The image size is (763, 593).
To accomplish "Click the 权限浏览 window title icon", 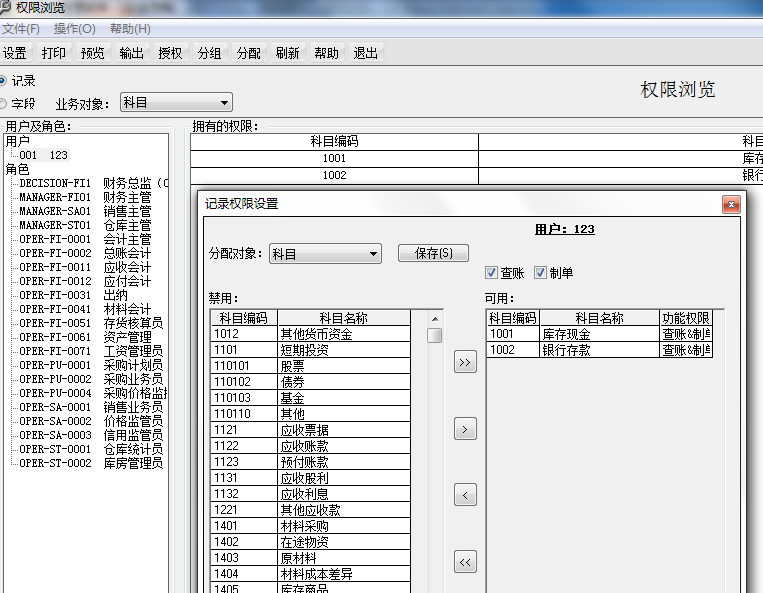I will click(x=5, y=7).
